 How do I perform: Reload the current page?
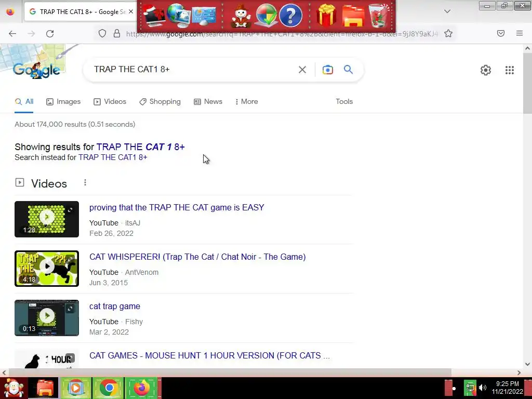tap(50, 33)
